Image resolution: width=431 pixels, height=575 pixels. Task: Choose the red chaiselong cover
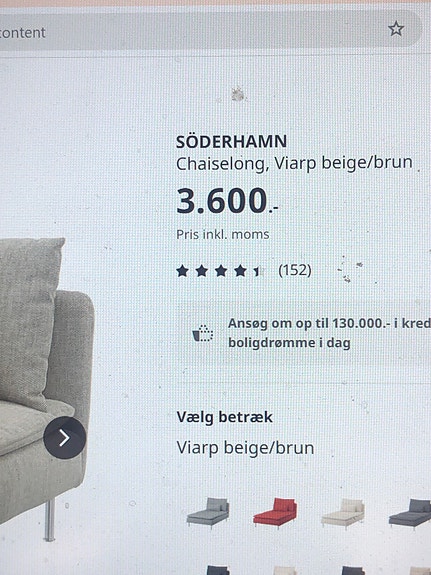pos(275,512)
